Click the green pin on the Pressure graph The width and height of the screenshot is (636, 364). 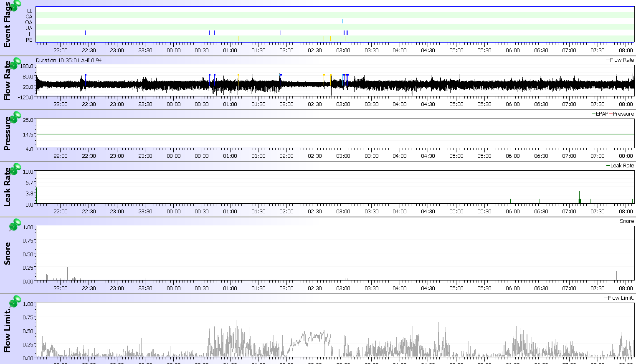[x=15, y=117]
